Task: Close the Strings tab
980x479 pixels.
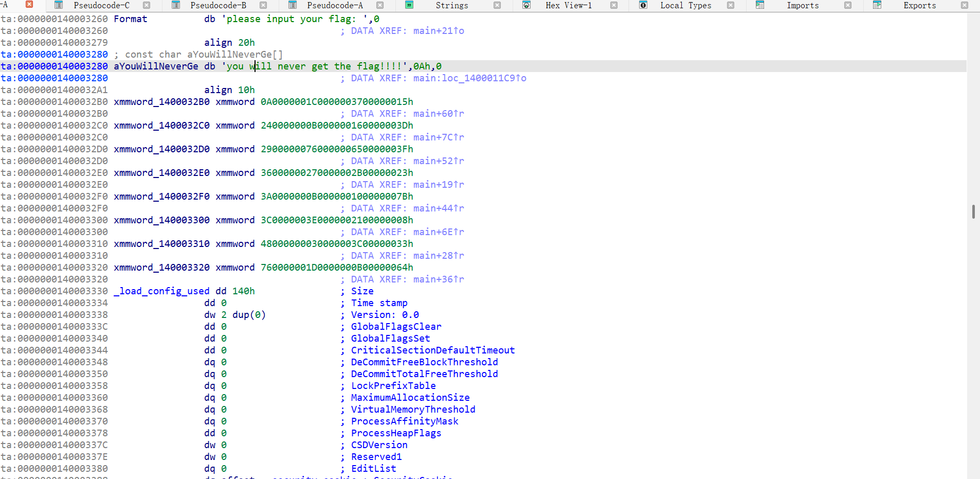Action: [x=497, y=5]
